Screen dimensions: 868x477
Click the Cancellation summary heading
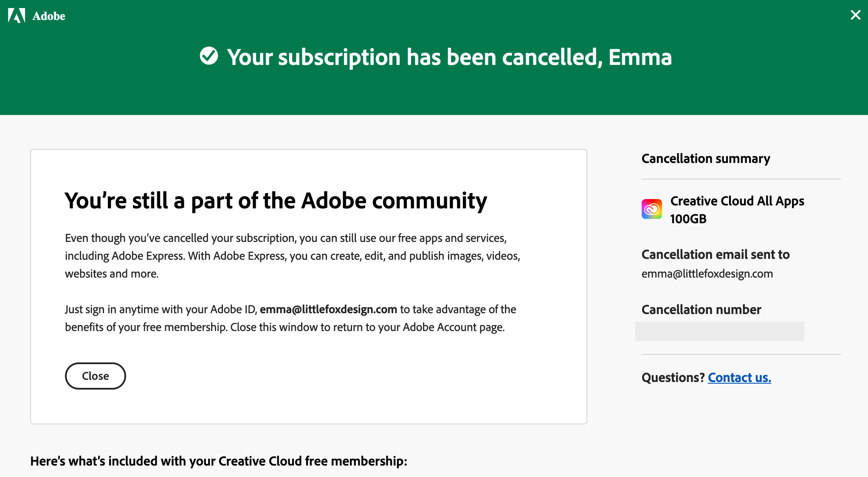coord(706,159)
